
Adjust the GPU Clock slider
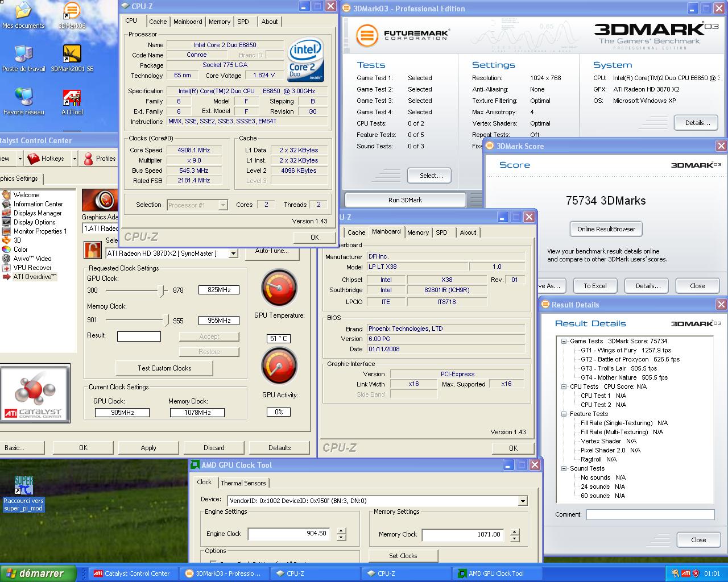tap(162, 290)
